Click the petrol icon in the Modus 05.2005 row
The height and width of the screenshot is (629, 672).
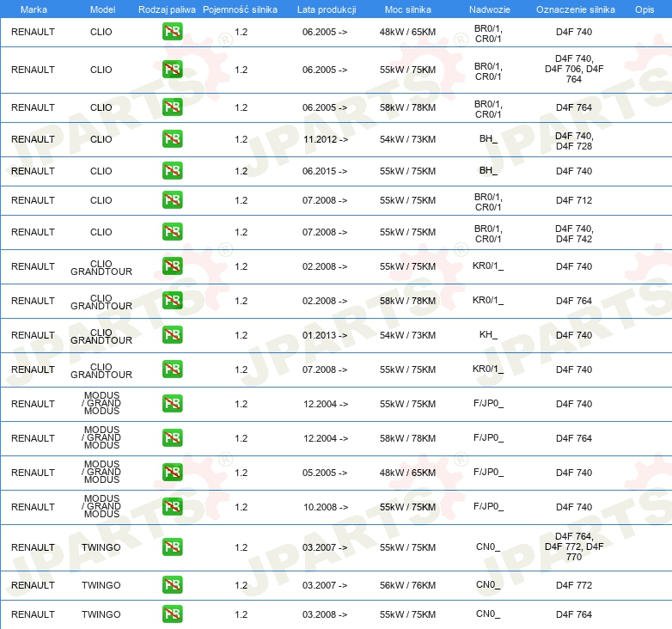(172, 472)
